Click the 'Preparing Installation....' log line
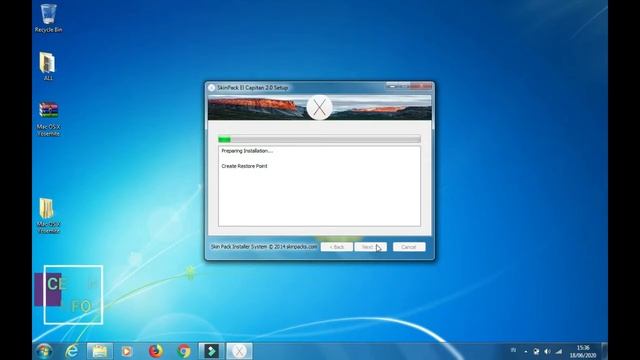640x360 pixels. tap(247, 151)
